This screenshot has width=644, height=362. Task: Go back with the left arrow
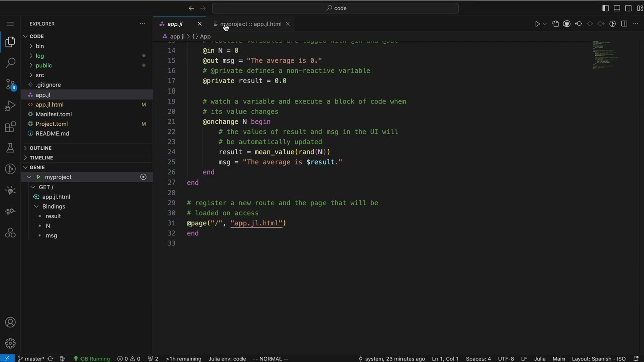[191, 8]
